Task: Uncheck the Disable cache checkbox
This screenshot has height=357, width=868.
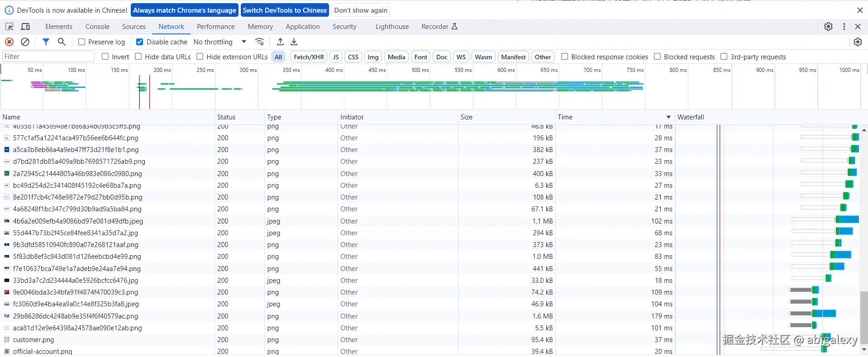Action: coord(140,42)
